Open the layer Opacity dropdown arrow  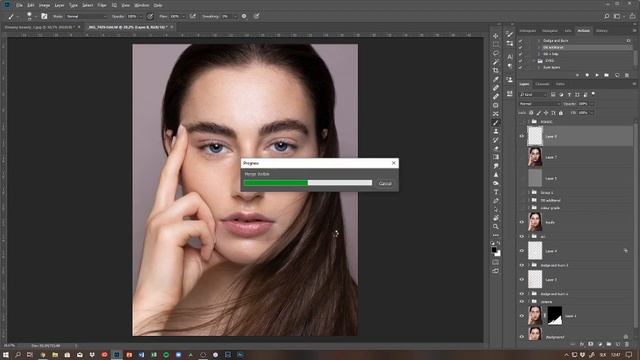pos(592,104)
